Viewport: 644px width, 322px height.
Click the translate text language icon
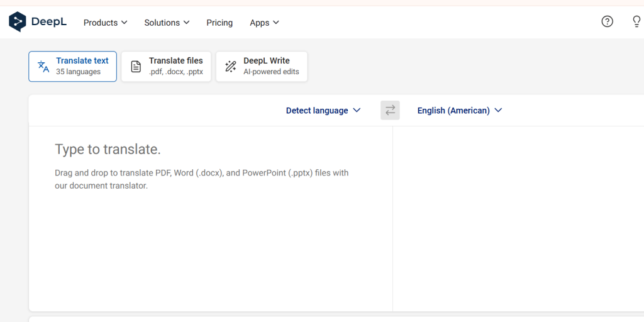(43, 67)
